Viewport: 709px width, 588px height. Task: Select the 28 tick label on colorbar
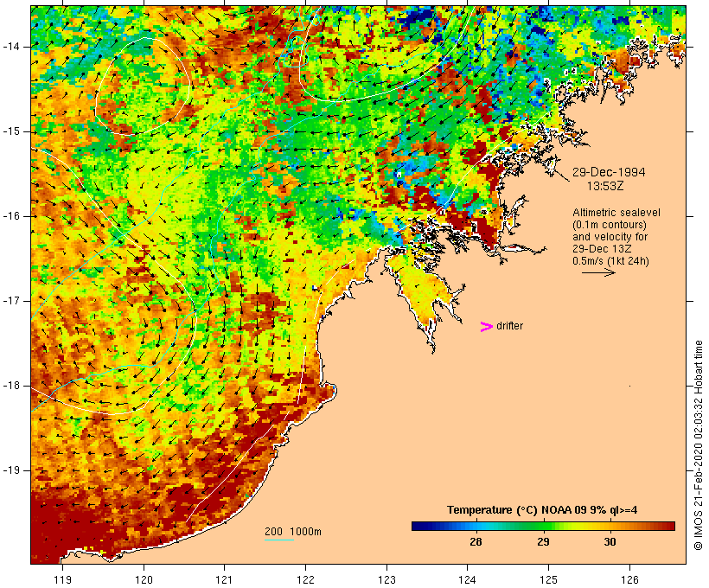pyautogui.click(x=475, y=542)
